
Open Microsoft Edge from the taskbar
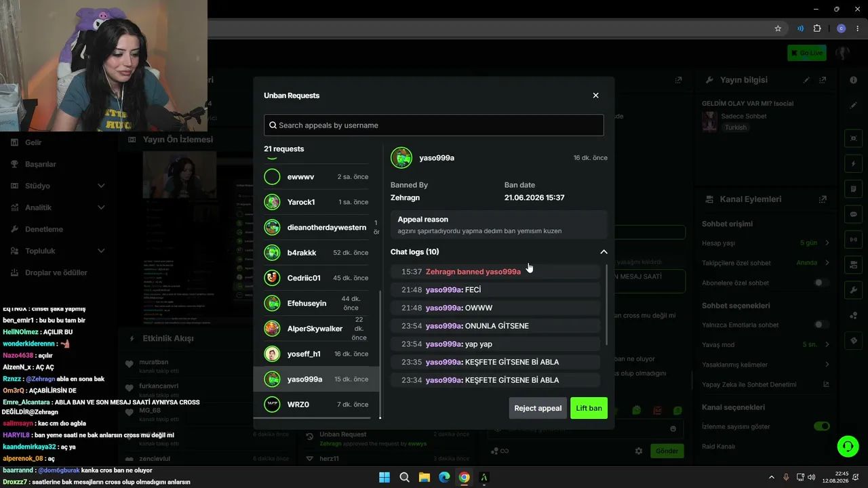click(443, 477)
